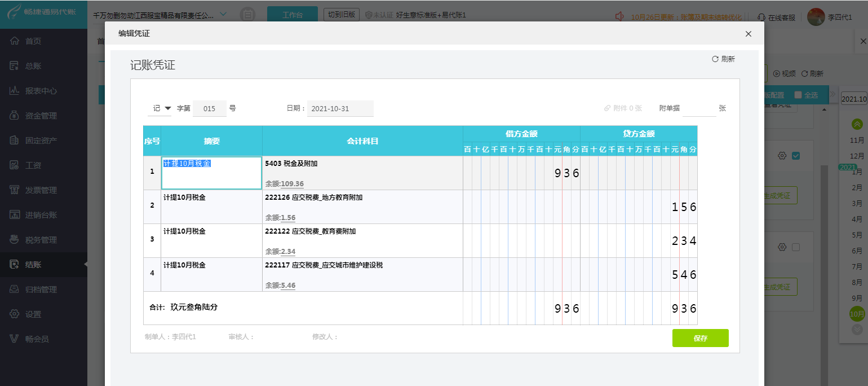
Task: Click 未认证 status link
Action: tap(379, 15)
